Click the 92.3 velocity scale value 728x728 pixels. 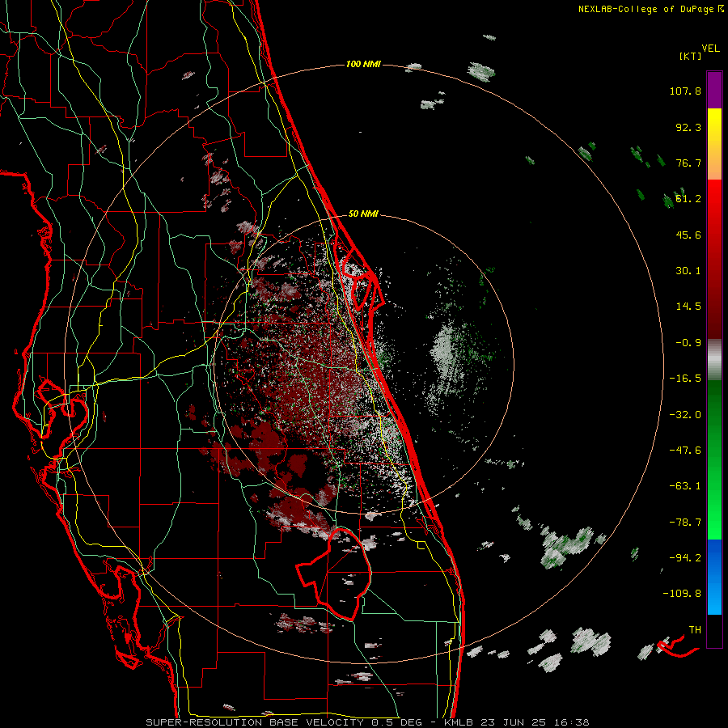point(688,127)
